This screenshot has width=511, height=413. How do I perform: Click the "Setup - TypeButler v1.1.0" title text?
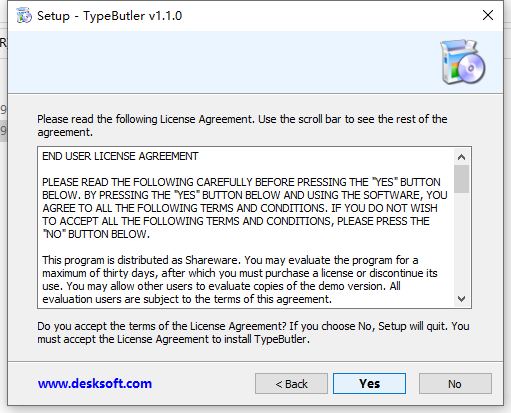point(110,16)
